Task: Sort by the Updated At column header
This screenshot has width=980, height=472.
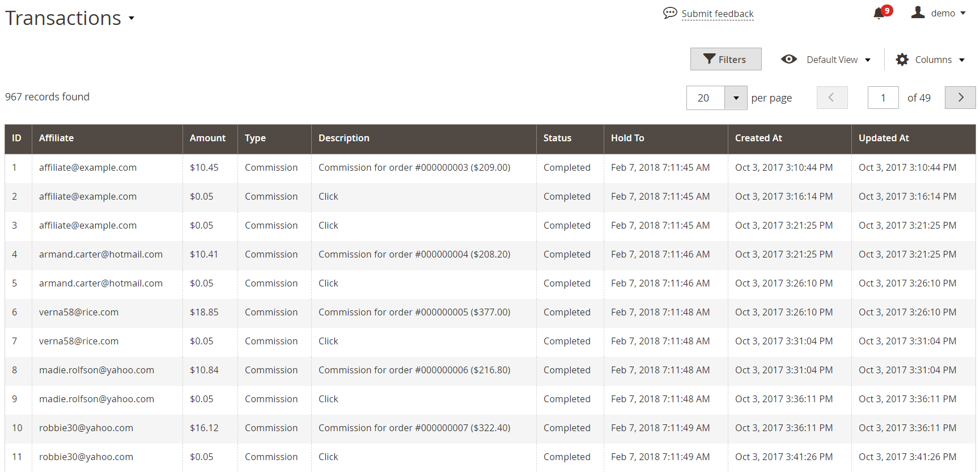Action: (x=913, y=138)
